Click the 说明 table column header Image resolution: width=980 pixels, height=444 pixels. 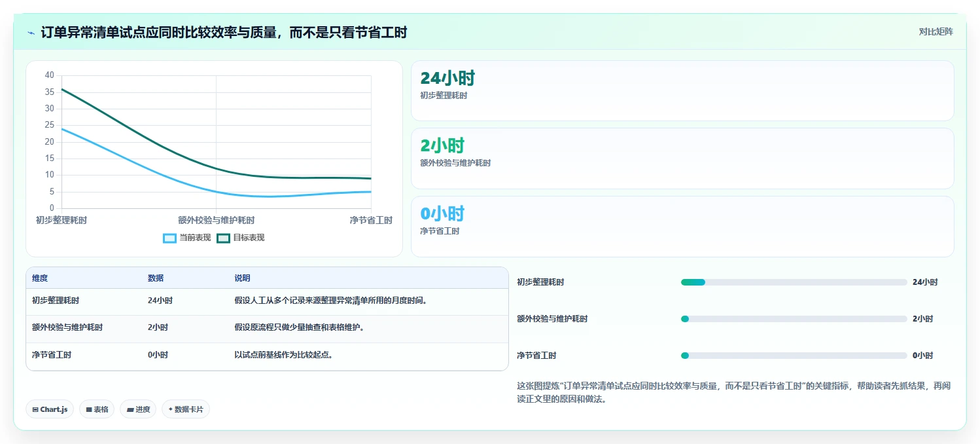coord(242,278)
